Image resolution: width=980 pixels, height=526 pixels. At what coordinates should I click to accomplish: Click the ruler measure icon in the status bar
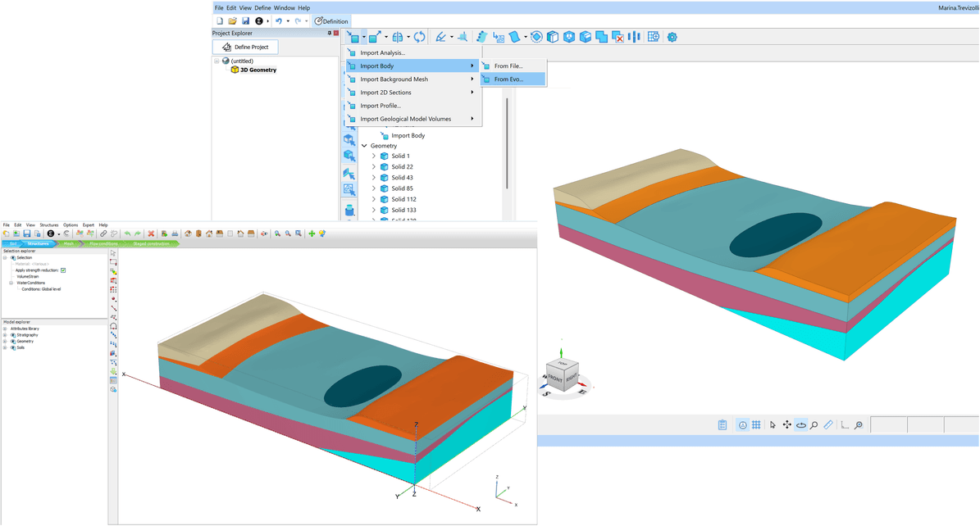pos(828,424)
